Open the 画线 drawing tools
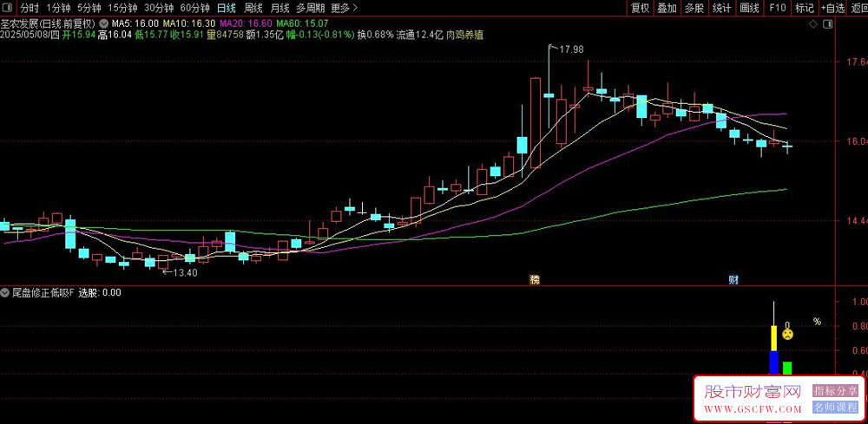Screen dimensions: 868x424 click(749, 8)
